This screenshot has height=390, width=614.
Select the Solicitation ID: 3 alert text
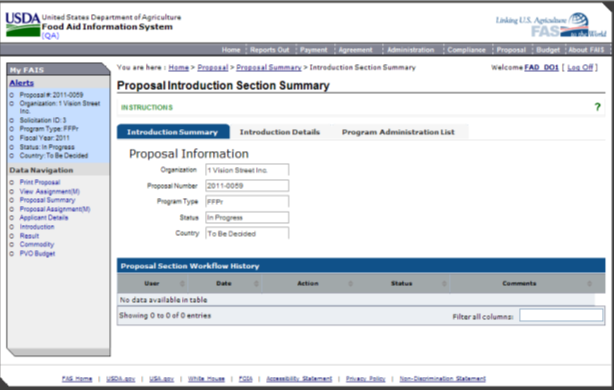click(43, 120)
